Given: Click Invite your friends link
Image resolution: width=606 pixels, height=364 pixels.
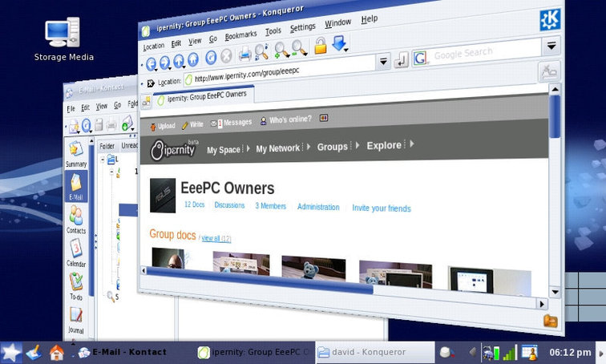Looking at the screenshot, I should click(382, 208).
